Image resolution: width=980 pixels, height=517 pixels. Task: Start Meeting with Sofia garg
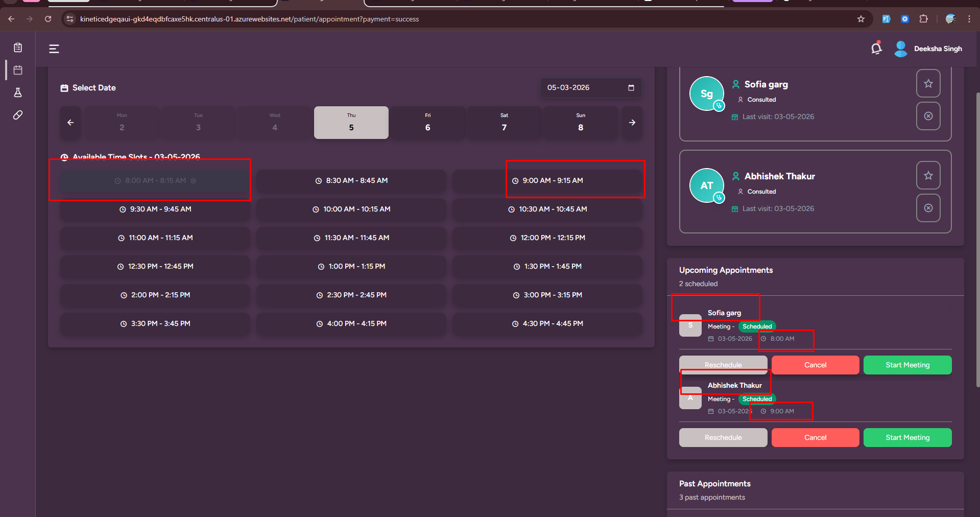907,365
